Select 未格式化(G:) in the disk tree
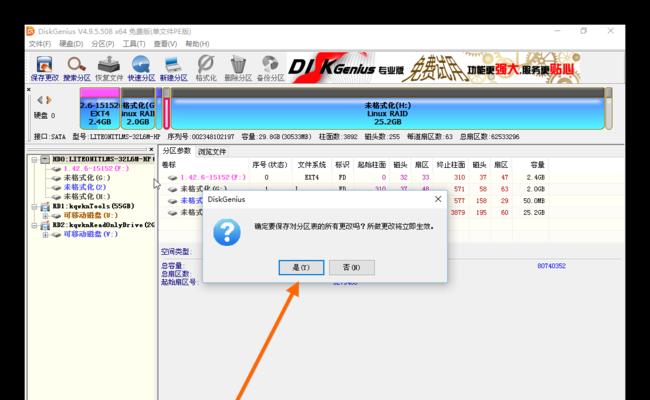 point(87,178)
